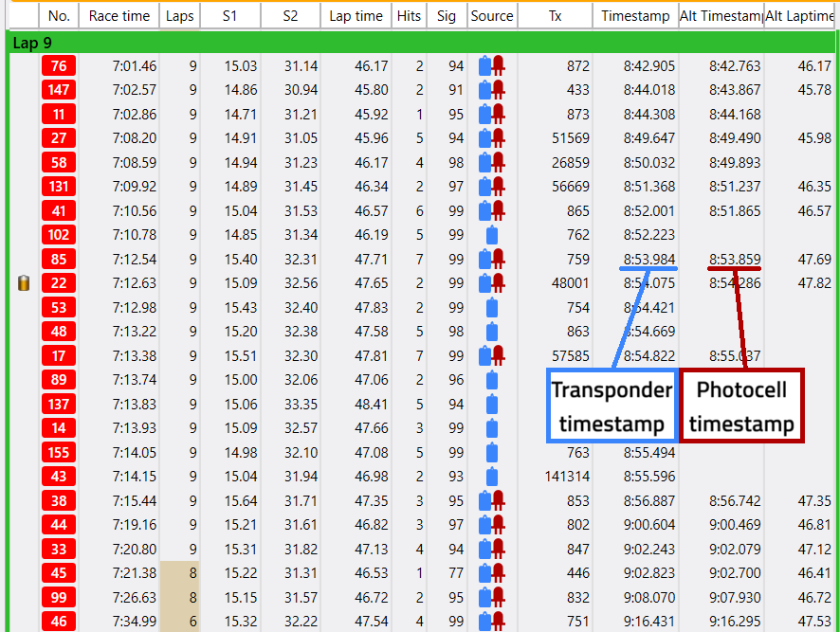Click the battery warning icon beside car 22

tap(24, 282)
